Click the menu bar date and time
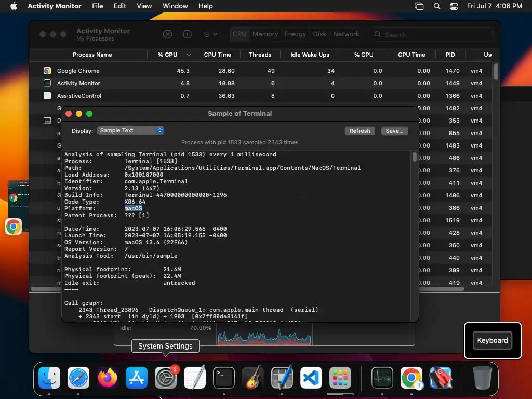The width and height of the screenshot is (532, 399). click(495, 6)
